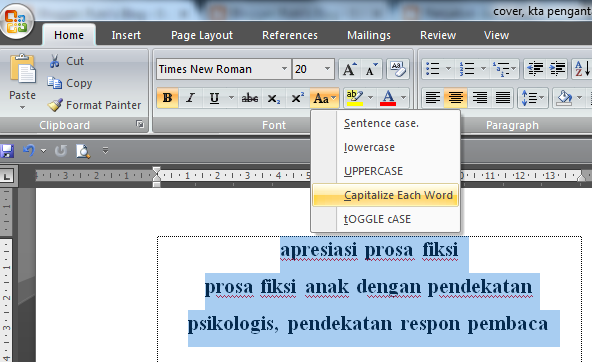Select the Format Painter brush
The image size is (592, 362).
55,105
